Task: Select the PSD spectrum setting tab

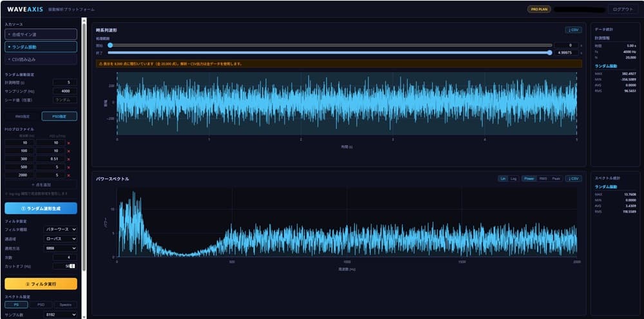Action: click(41, 305)
